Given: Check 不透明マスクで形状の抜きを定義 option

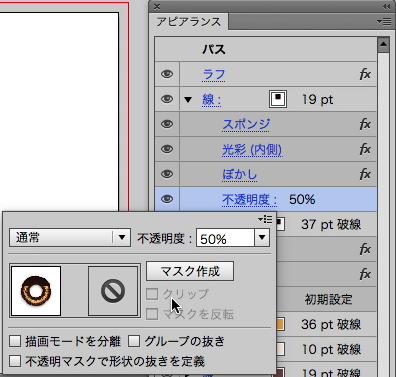Looking at the screenshot, I should pos(15,361).
